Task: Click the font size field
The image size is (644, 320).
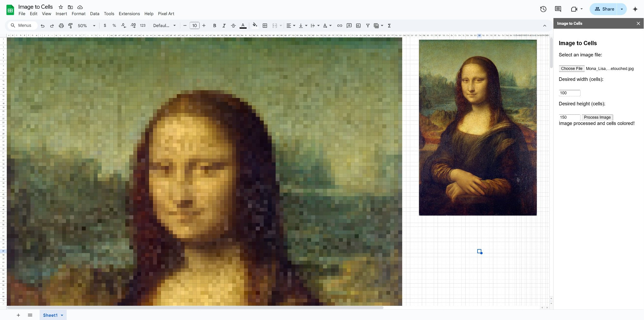Action: point(194,25)
